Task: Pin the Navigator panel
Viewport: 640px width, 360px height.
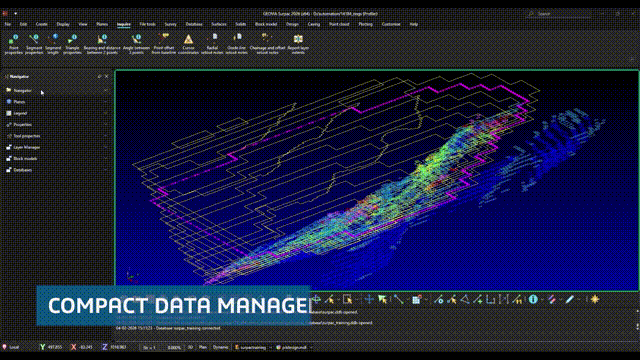Action: point(99,76)
